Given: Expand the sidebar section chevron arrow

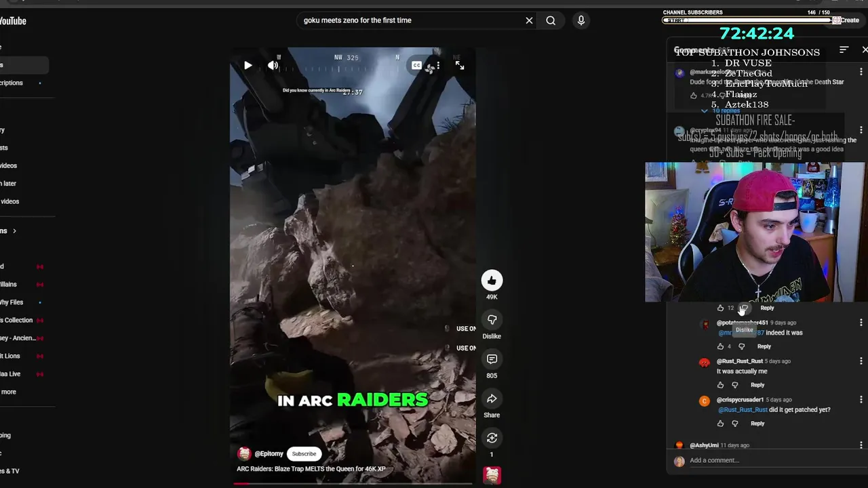Looking at the screenshot, I should 14,231.
